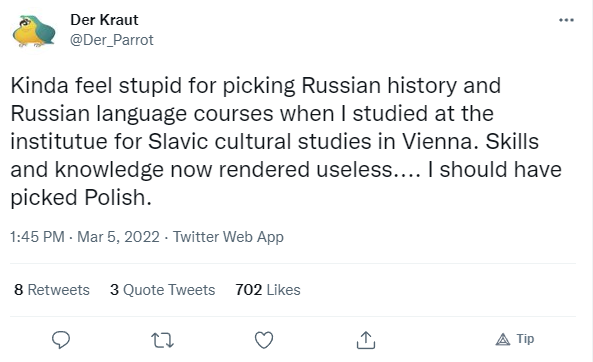This screenshot has width=593, height=362.
Task: Click the 1:45 PM timestamp
Action: click(x=37, y=237)
